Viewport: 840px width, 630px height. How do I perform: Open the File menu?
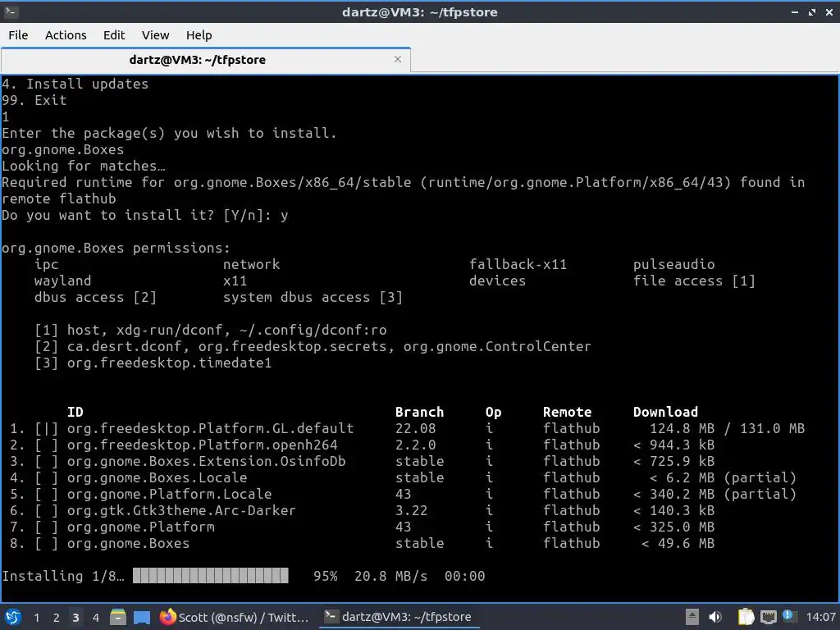[18, 34]
